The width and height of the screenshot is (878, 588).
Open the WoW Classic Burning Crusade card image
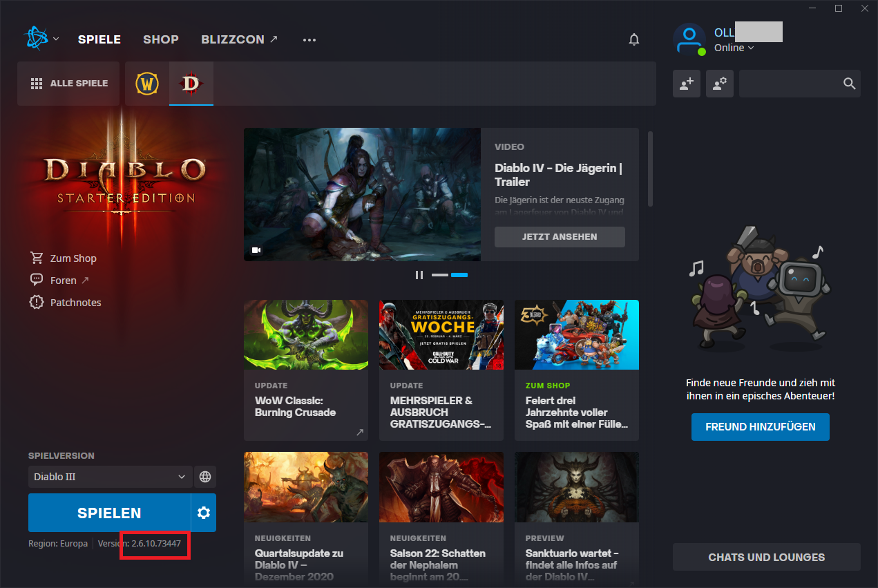coord(306,335)
